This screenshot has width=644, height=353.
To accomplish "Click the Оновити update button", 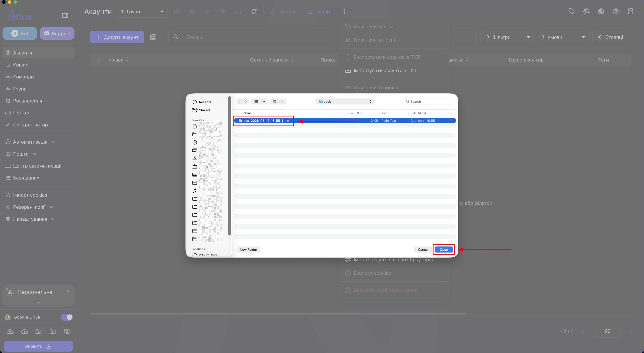I will [x=39, y=346].
